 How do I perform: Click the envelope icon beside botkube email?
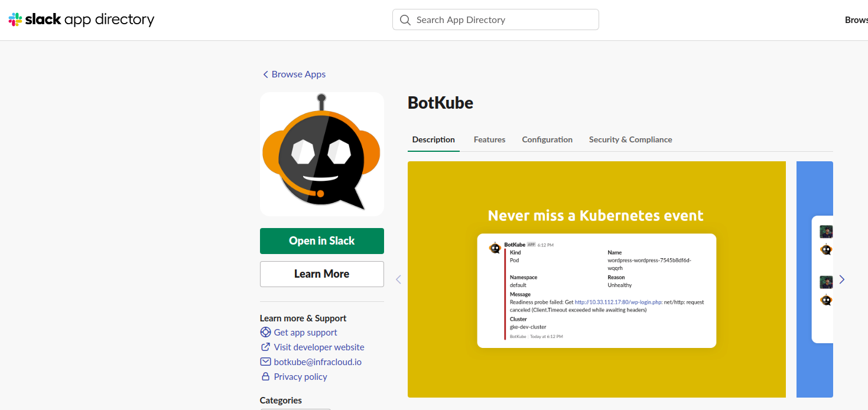click(265, 362)
